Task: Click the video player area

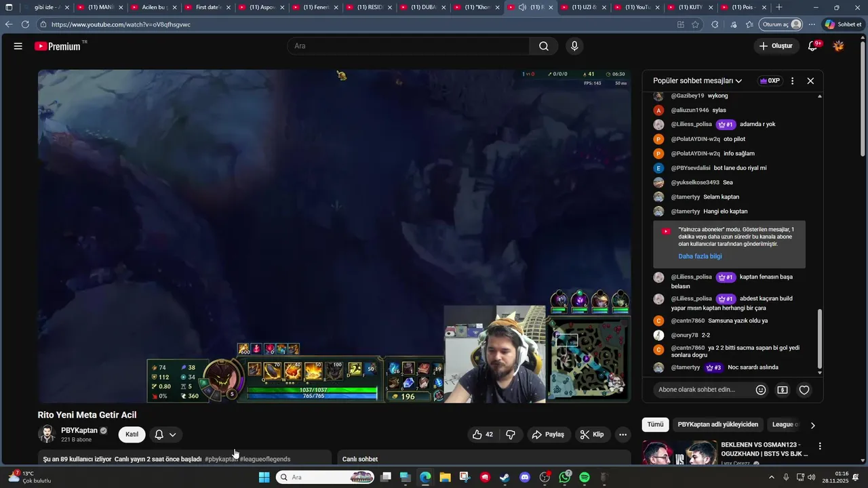Action: [334, 236]
